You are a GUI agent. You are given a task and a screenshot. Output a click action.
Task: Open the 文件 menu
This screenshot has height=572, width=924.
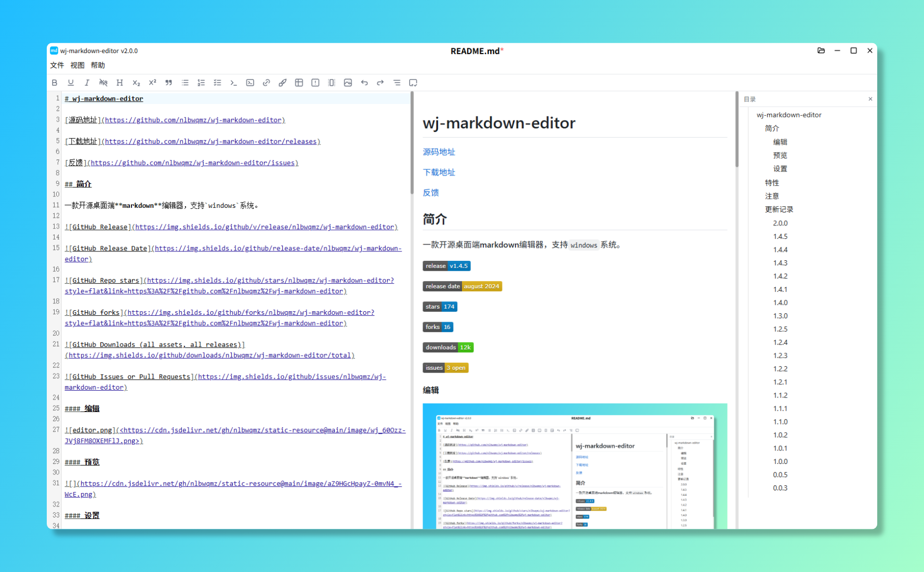pyautogui.click(x=57, y=65)
